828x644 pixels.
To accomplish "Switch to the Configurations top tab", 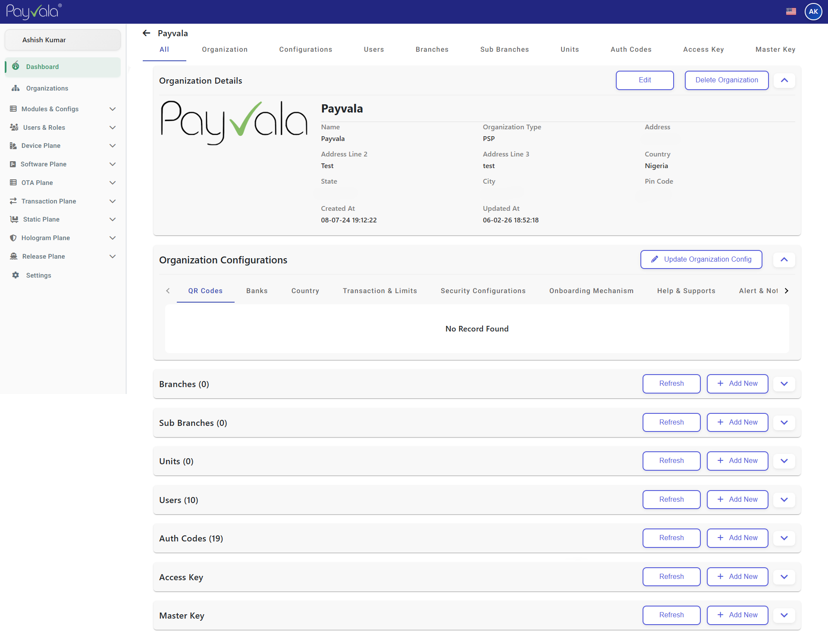I will click(306, 50).
